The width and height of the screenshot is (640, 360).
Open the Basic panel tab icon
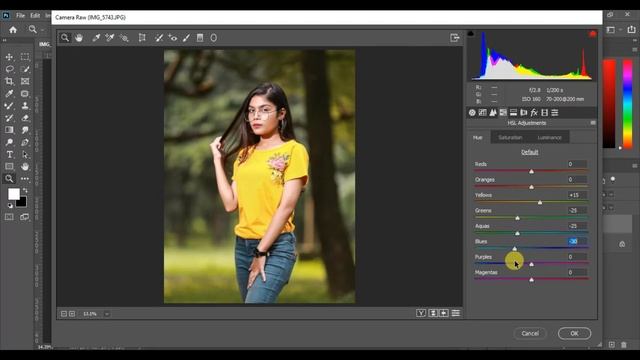pyautogui.click(x=472, y=113)
